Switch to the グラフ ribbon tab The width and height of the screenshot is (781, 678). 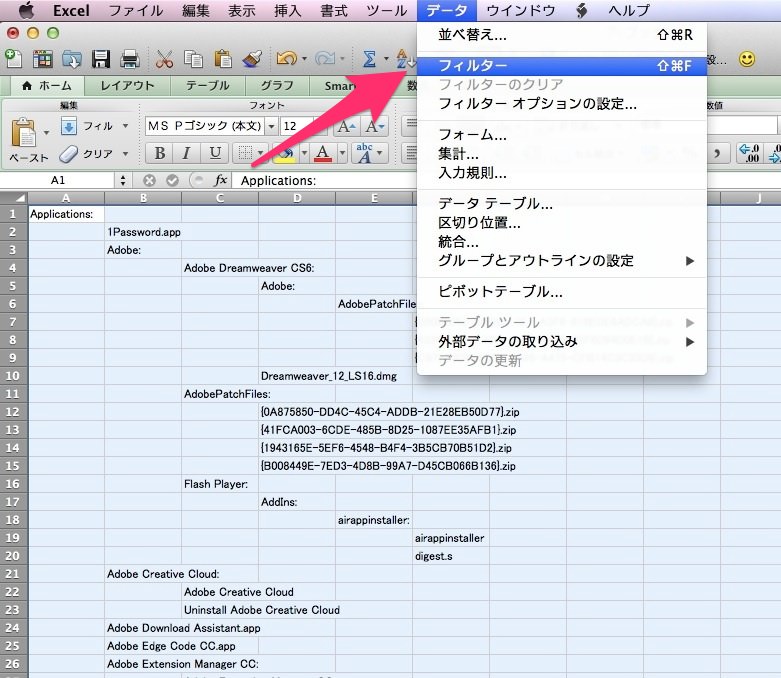277,86
